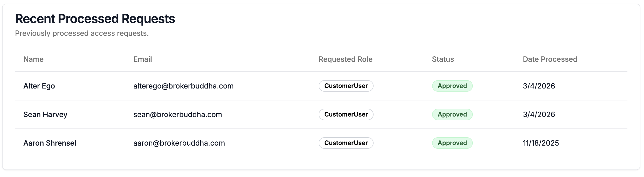Viewport: 644px width, 177px height.
Task: Click the Date Processed column header
Action: (550, 59)
